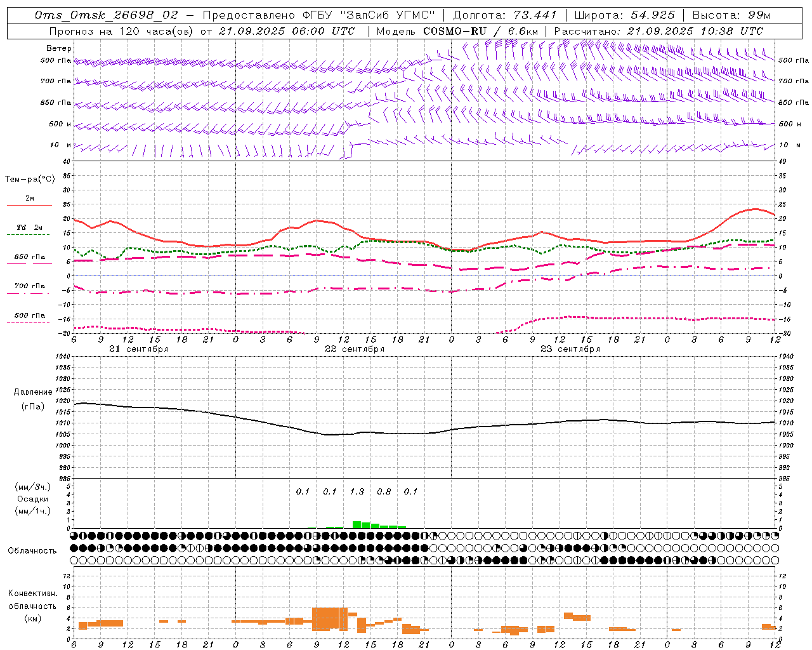
Task: Click the "21 сентября" date label
Action: point(138,348)
